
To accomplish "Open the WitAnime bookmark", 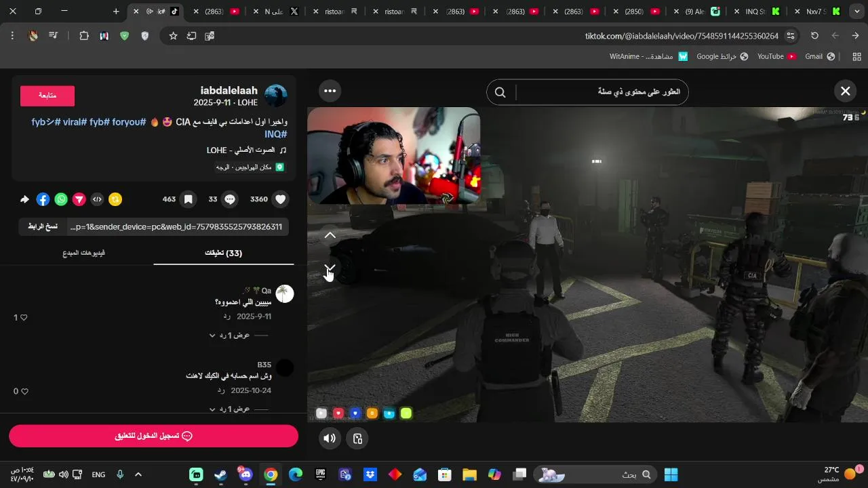I will coord(649,56).
